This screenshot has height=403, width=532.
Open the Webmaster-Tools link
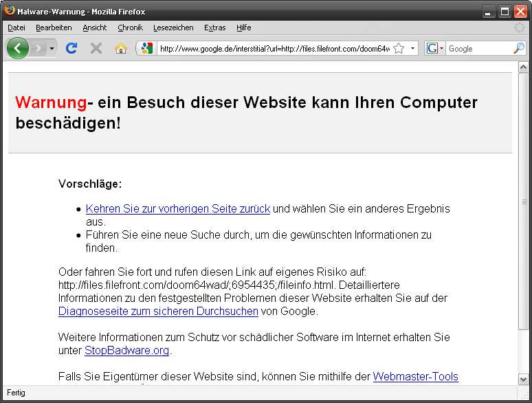coord(416,376)
